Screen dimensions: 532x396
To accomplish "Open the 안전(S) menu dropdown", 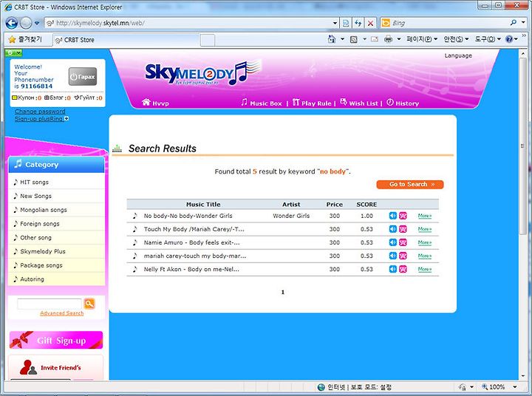I will coord(456,39).
